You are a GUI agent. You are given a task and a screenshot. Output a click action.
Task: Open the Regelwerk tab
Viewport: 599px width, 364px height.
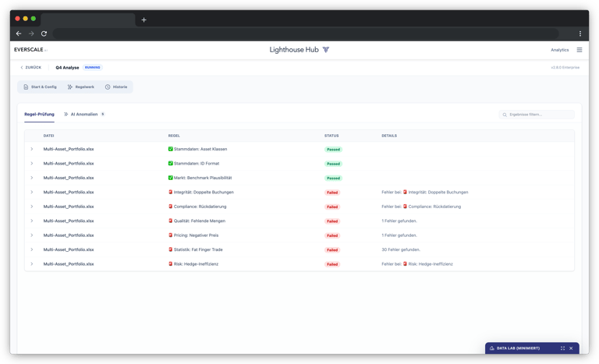80,87
